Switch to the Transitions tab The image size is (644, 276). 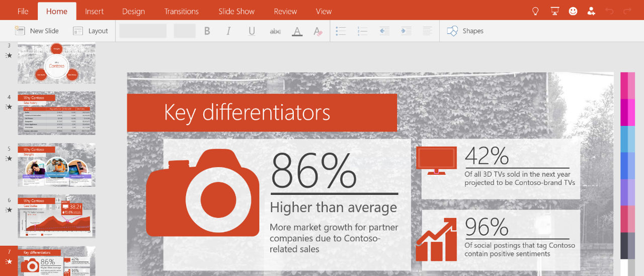(181, 11)
